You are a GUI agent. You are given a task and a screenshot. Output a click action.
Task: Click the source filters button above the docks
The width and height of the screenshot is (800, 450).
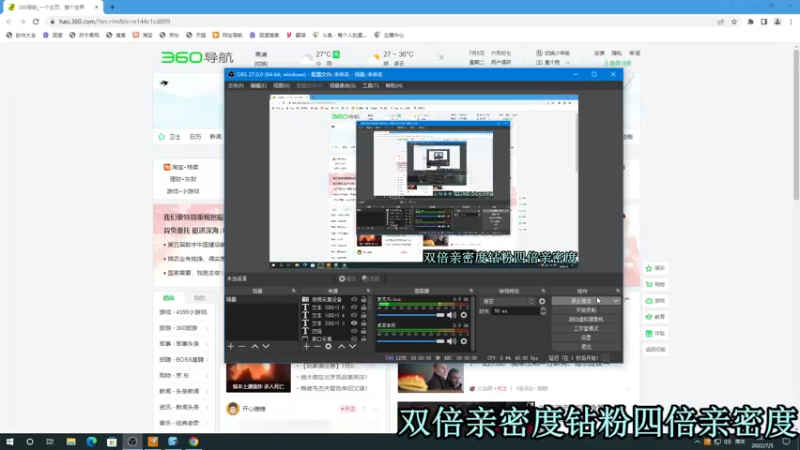pos(371,279)
